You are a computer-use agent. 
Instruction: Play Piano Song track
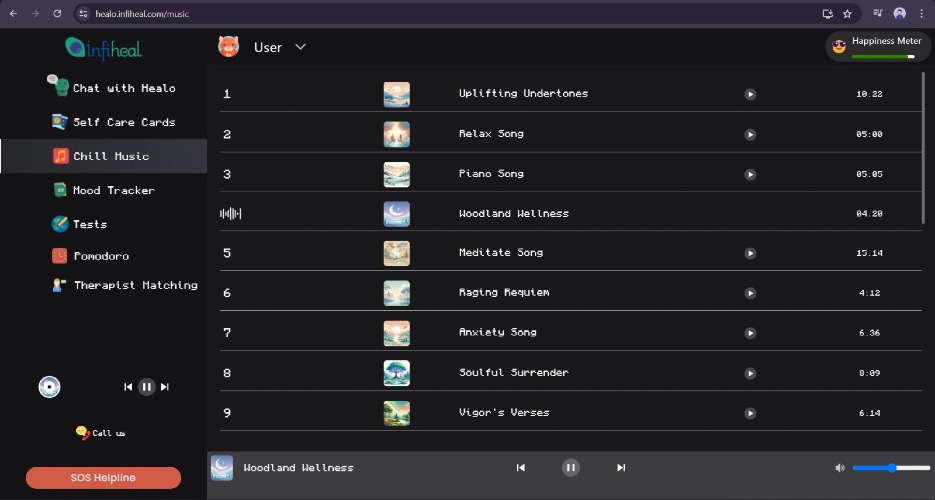tap(750, 175)
